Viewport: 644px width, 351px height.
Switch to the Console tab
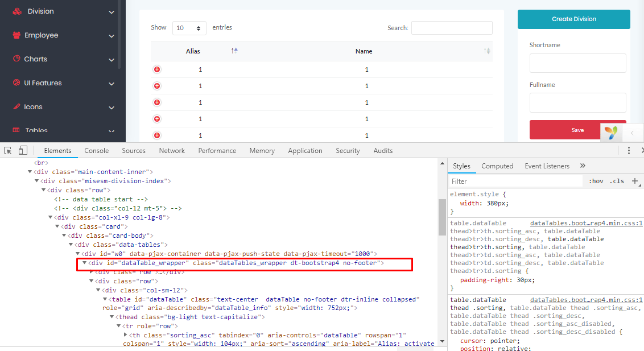click(x=97, y=151)
